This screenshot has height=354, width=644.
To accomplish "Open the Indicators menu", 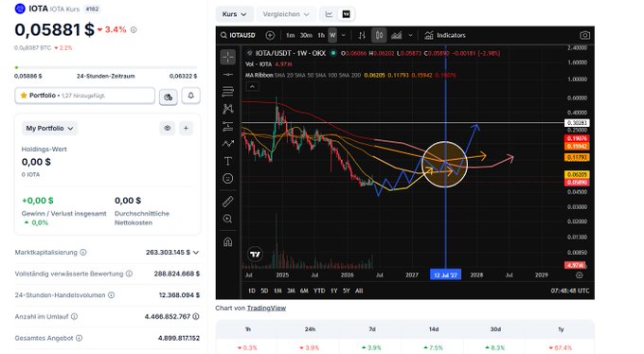I will tap(445, 35).
